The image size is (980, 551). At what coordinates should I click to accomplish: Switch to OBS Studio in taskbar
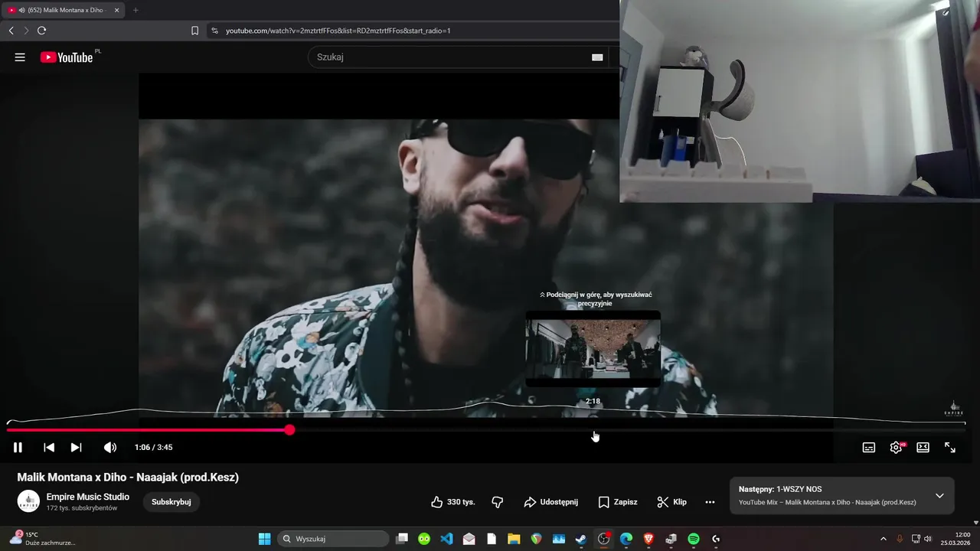[604, 539]
